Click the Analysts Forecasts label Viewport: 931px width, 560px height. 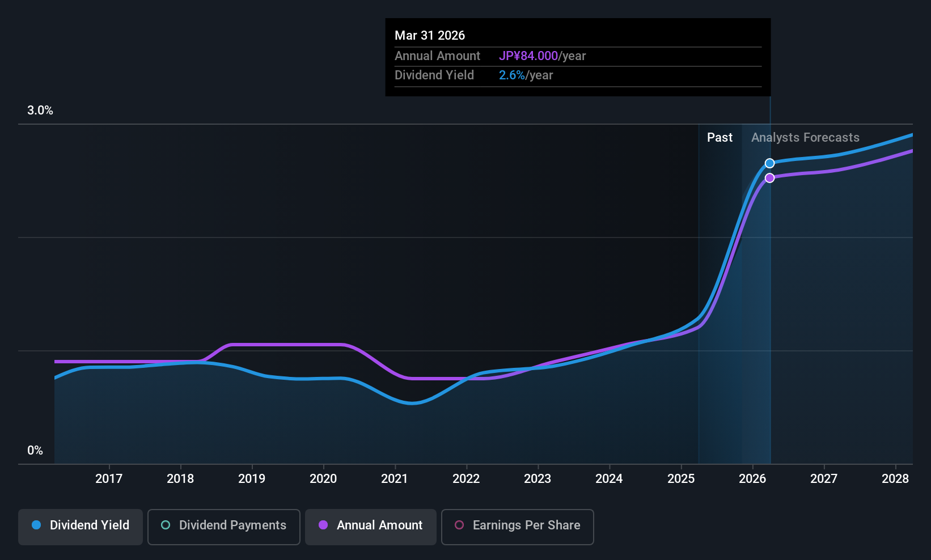[x=805, y=138]
